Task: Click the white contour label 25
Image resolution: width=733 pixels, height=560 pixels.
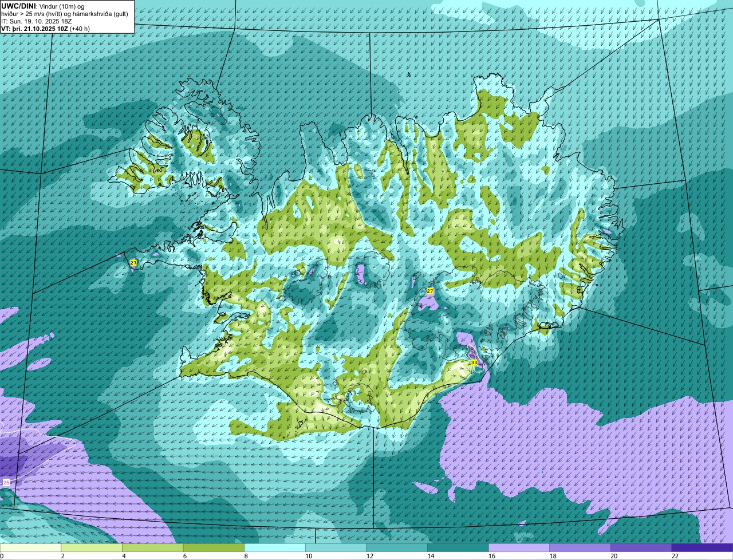Action: point(6,483)
